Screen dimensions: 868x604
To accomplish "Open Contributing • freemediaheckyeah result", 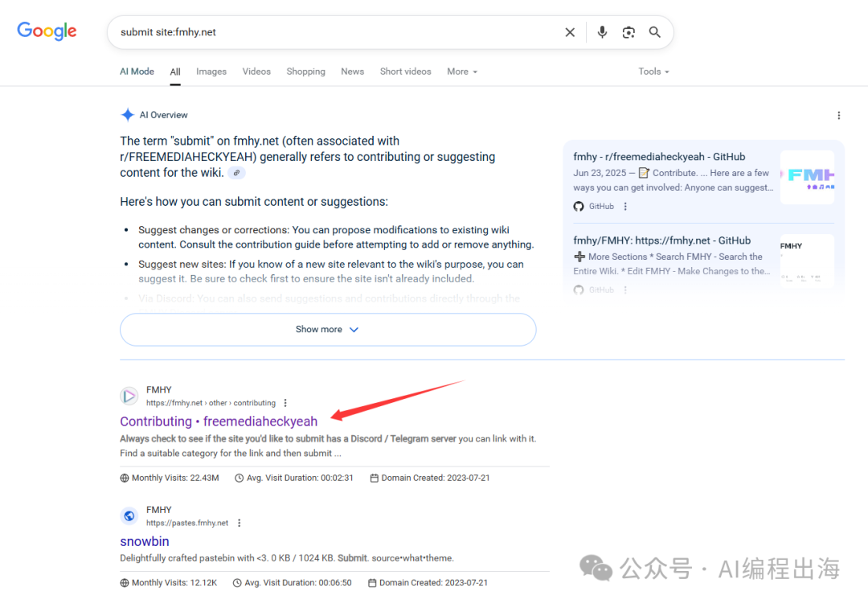I will [219, 421].
